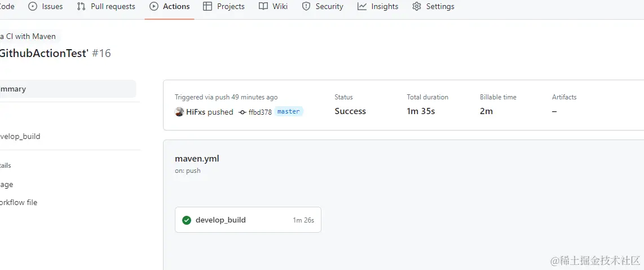Click the Pull requests branch icon
This screenshot has height=270, width=644.
click(81, 7)
